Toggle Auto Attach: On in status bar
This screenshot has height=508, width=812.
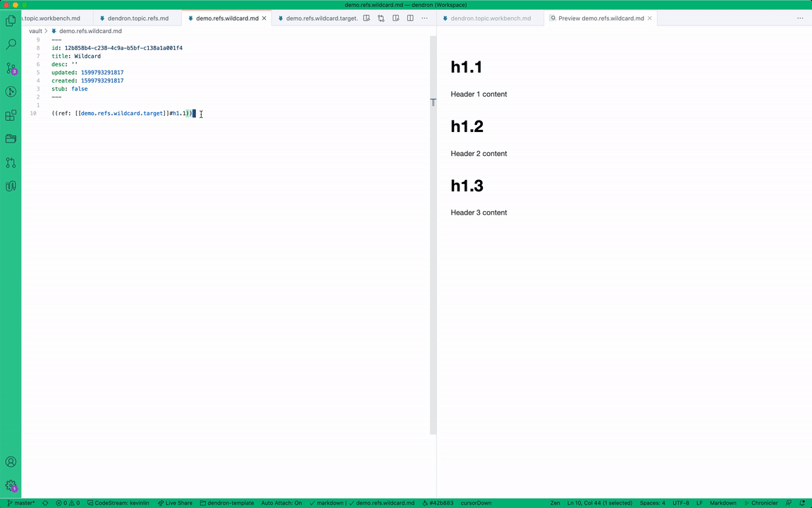281,503
